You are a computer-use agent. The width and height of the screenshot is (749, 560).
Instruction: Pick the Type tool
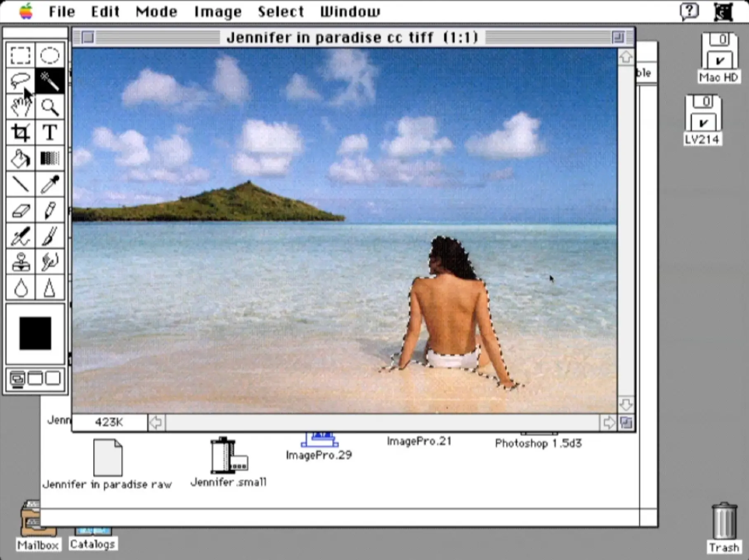(x=50, y=132)
